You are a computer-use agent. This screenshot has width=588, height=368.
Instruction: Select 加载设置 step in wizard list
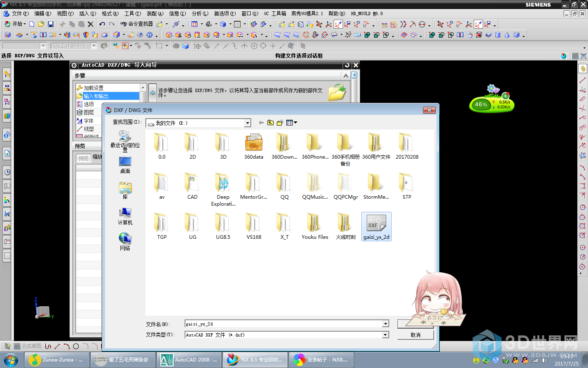[108, 88]
